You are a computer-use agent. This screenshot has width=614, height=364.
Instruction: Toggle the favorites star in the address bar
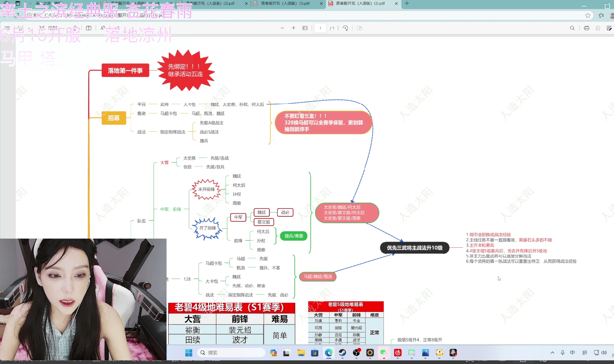point(588,15)
